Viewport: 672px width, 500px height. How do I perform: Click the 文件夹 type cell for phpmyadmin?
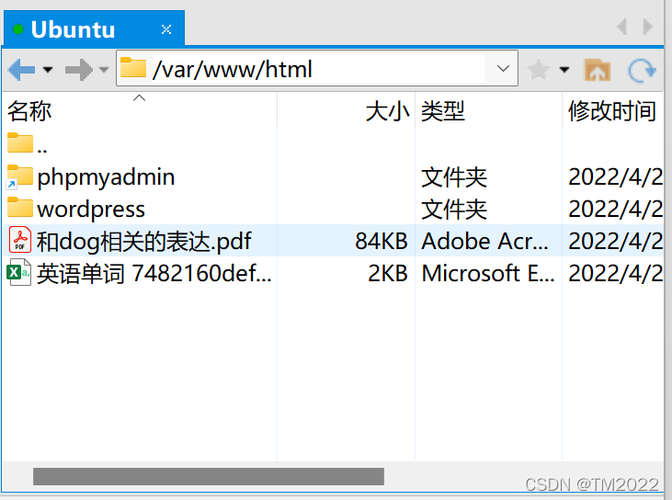coord(454,177)
